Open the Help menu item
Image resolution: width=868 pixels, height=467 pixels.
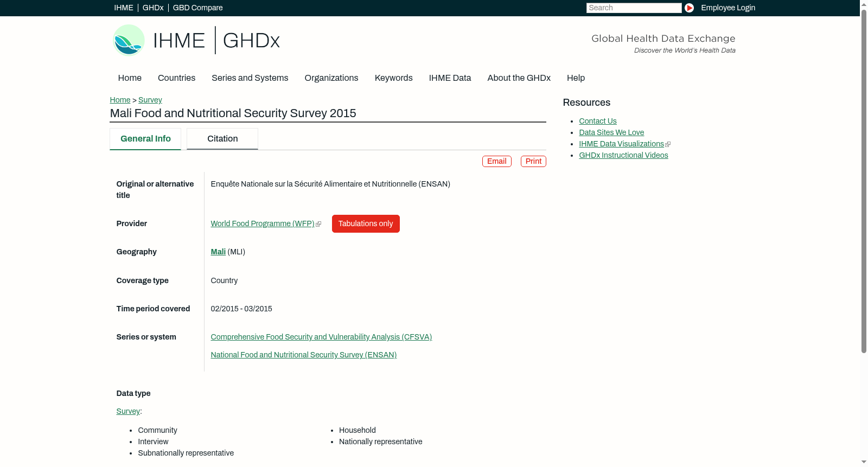(576, 78)
